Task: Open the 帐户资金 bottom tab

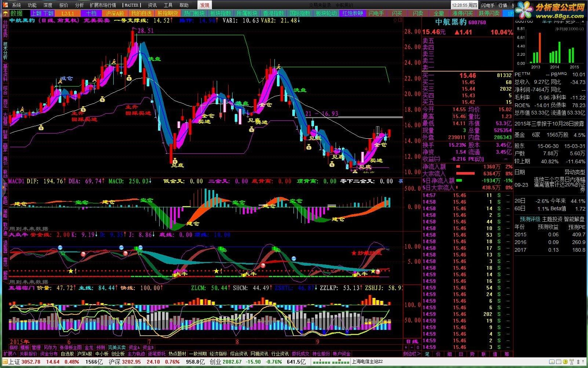Action: [342, 354]
